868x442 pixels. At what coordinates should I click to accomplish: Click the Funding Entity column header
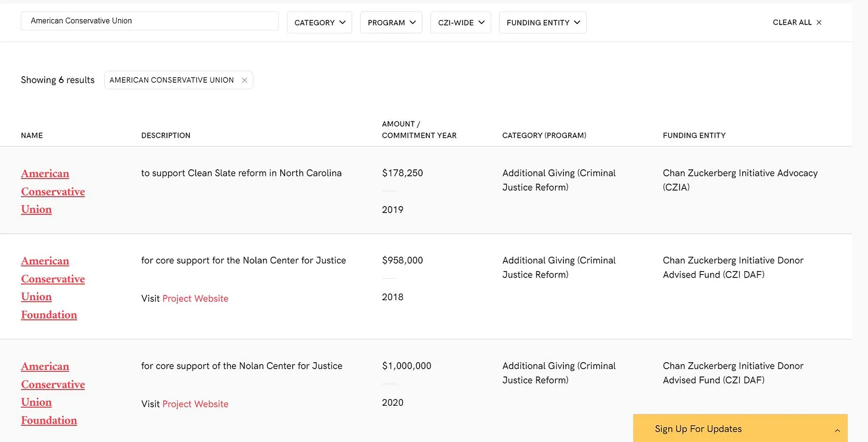[x=694, y=136]
